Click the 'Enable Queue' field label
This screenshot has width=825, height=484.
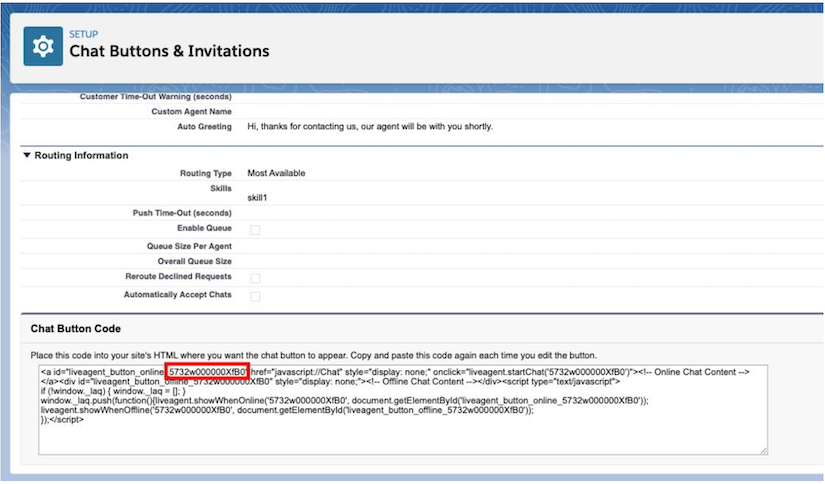[204, 228]
